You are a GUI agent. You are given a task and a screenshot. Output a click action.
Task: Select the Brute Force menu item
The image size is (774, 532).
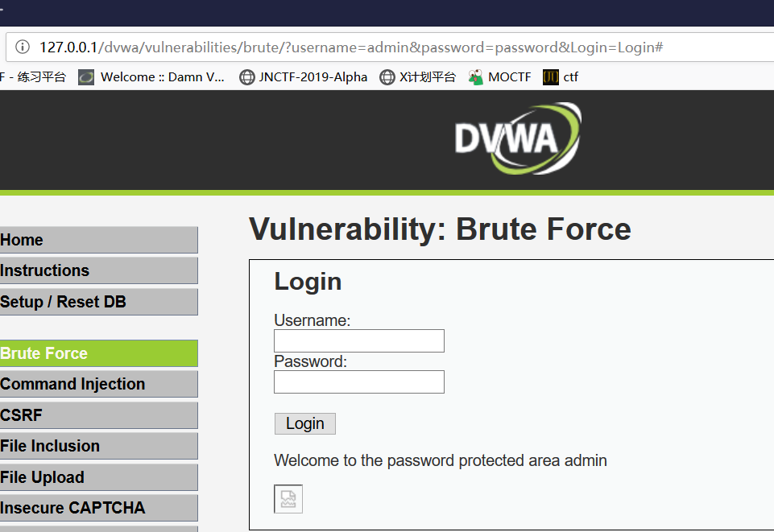[x=98, y=353]
